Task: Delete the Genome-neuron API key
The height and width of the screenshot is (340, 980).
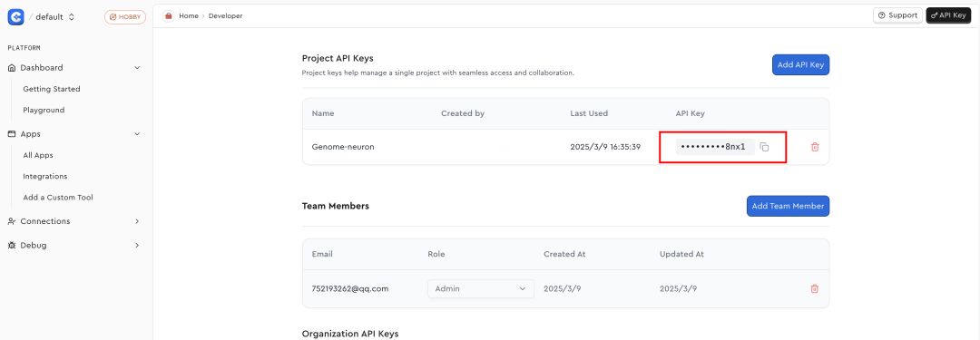Action: (x=814, y=147)
